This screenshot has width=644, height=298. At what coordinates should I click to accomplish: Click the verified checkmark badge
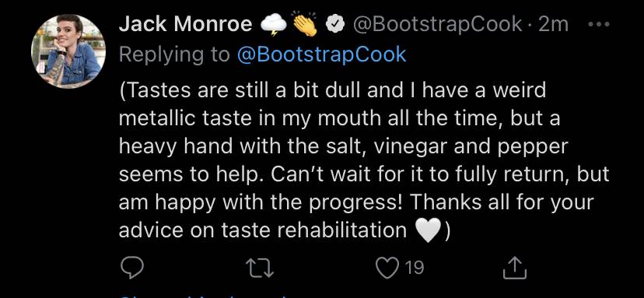333,26
